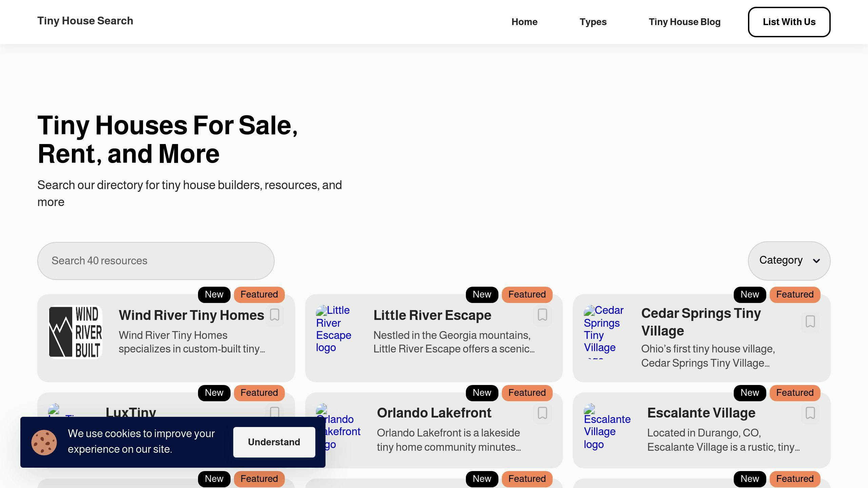Focus the Search 40 resources field
This screenshot has height=488, width=868.
click(156, 261)
